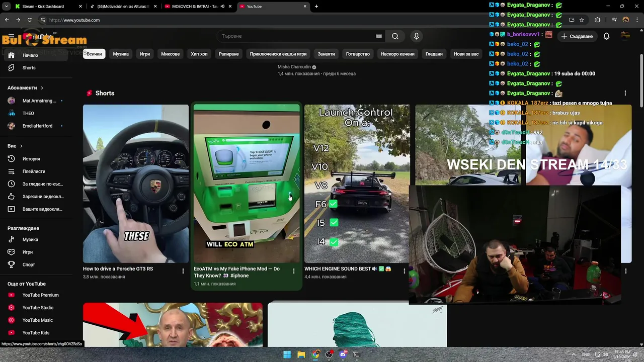Open Launch Control engine sound short
The height and width of the screenshot is (362, 644).
pyautogui.click(x=357, y=184)
